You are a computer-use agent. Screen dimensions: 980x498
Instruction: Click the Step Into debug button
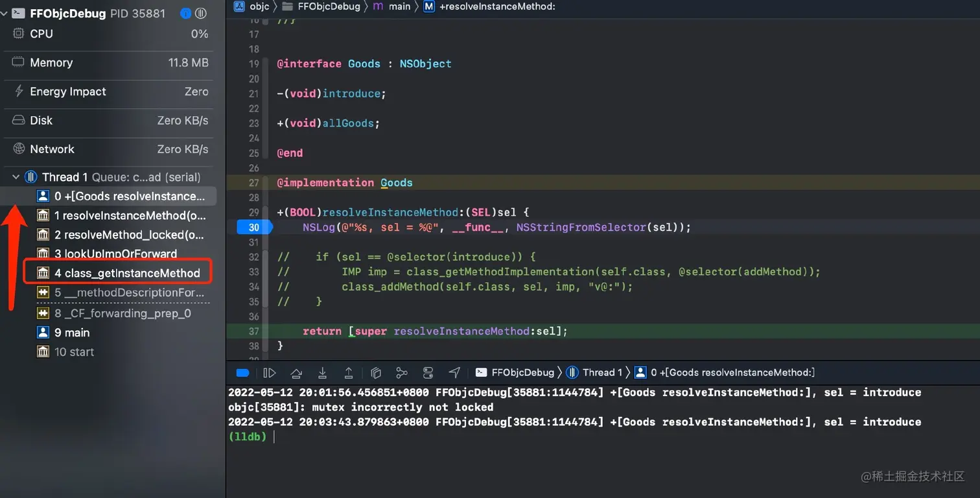click(x=322, y=373)
